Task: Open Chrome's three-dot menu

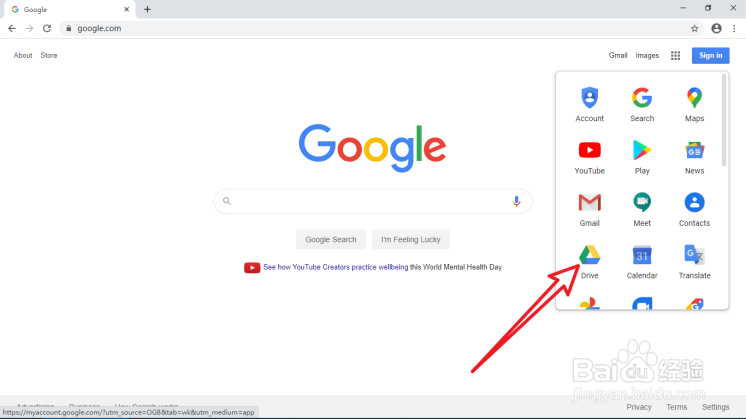Action: coord(734,29)
